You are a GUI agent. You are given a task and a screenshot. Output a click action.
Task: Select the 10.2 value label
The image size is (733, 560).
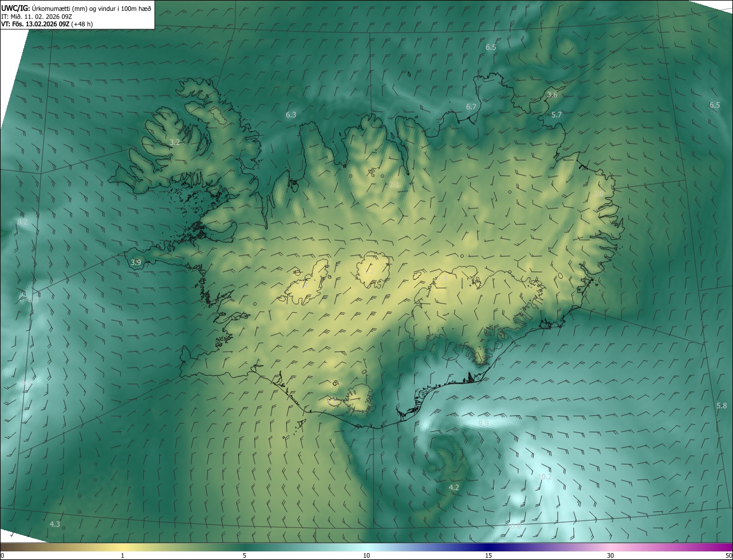point(545,477)
